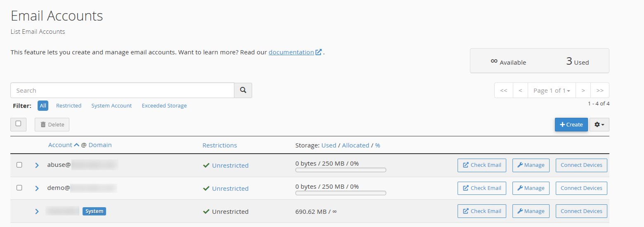Click the trash Delete button

tap(52, 124)
